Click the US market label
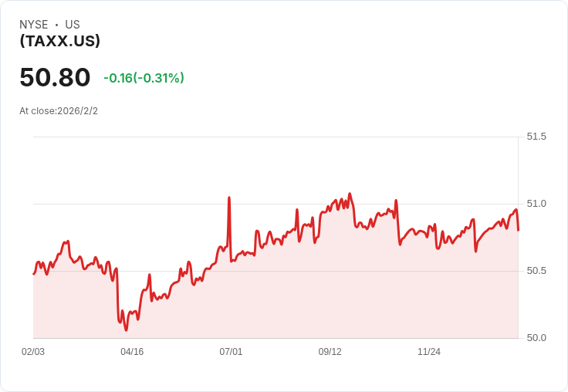568x392 pixels. click(x=73, y=25)
